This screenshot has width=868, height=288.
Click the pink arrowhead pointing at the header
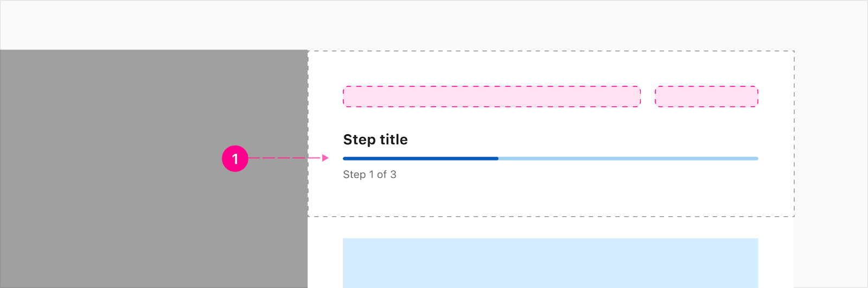325,158
